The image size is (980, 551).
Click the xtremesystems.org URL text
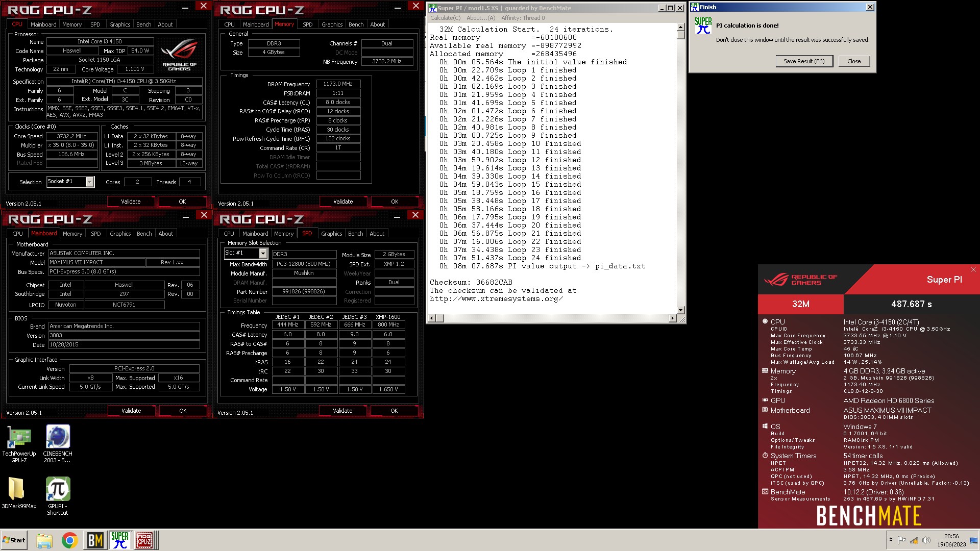tap(496, 298)
